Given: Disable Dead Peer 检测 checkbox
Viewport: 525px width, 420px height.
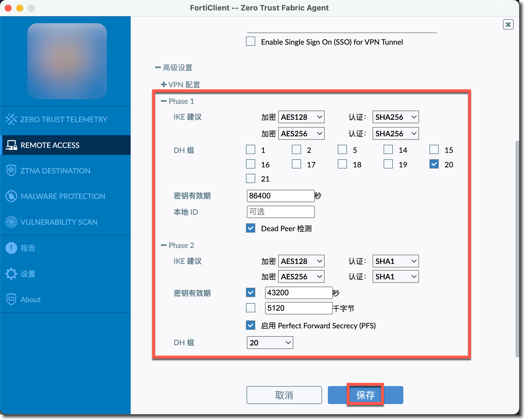Looking at the screenshot, I should click(x=251, y=228).
